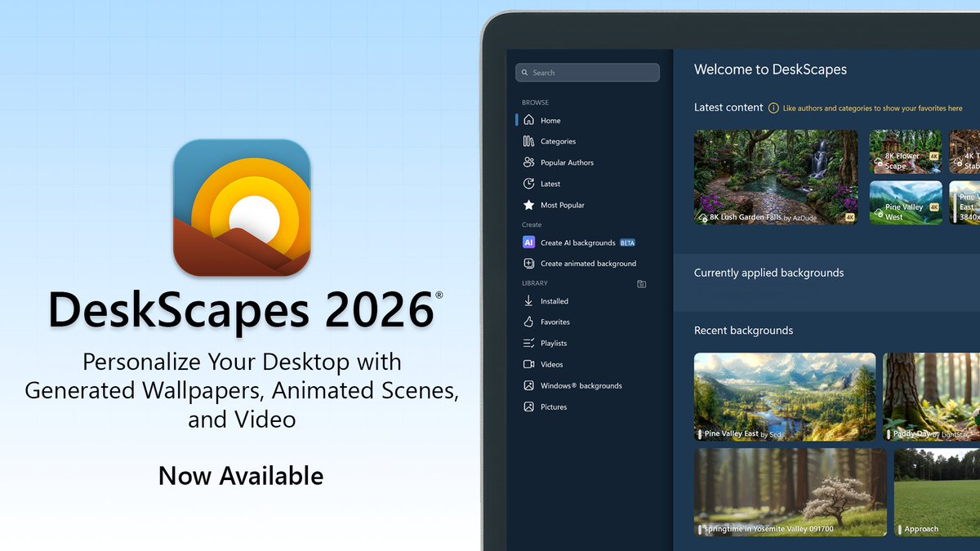Screen dimensions: 980x551
Task: Click the 'DeskScapes 2026' title text
Action: tap(241, 310)
